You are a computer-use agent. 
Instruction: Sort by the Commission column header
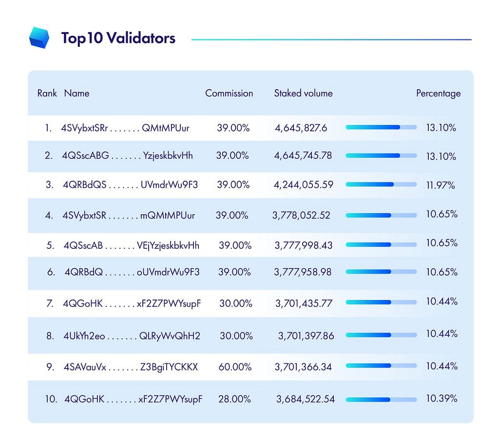tap(229, 93)
